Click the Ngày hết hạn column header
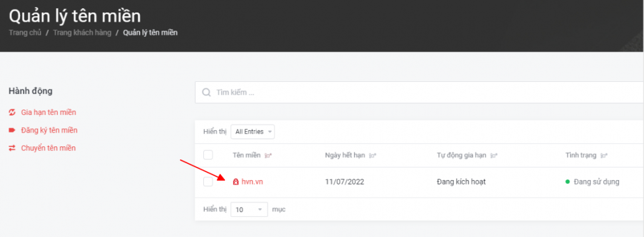 pos(345,155)
